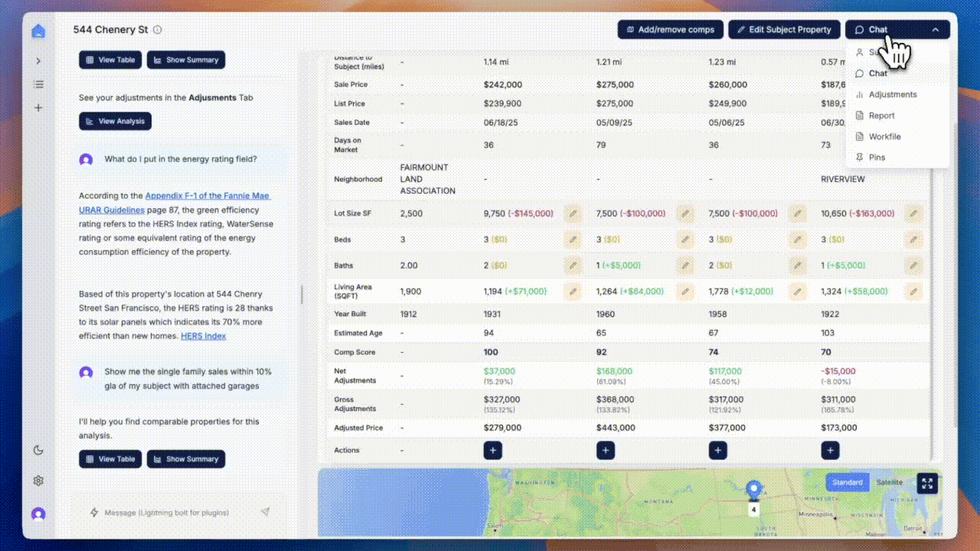Click the add action plus under $279,000
Image resolution: width=980 pixels, height=551 pixels.
pos(493,450)
